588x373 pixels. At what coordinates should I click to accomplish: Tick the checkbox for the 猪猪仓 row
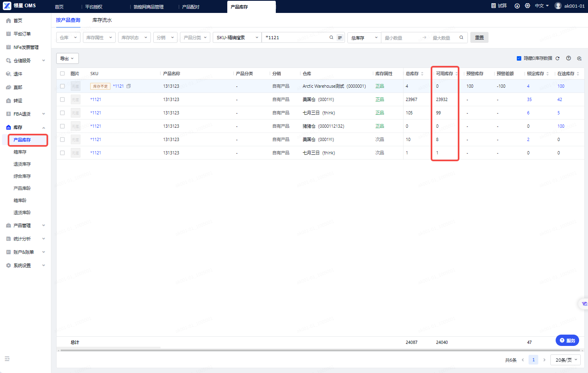coord(62,126)
